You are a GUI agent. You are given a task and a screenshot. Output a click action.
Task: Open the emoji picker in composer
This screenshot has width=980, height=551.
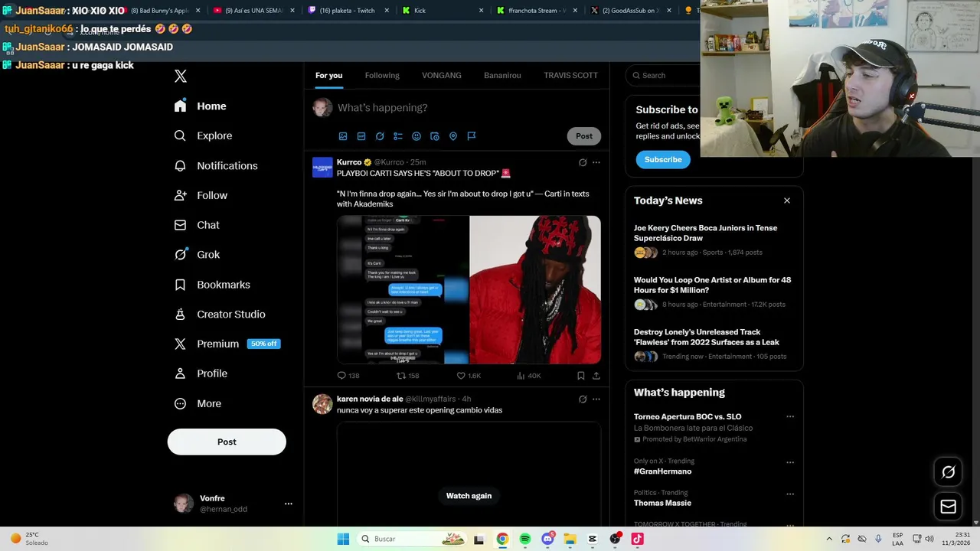pos(416,136)
